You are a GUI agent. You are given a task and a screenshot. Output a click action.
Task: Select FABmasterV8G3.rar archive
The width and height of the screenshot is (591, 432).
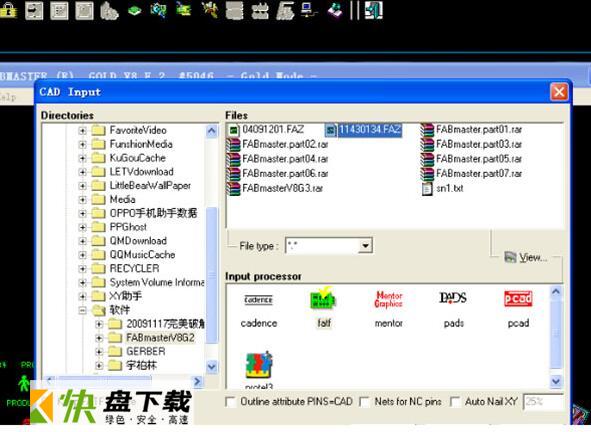(275, 188)
